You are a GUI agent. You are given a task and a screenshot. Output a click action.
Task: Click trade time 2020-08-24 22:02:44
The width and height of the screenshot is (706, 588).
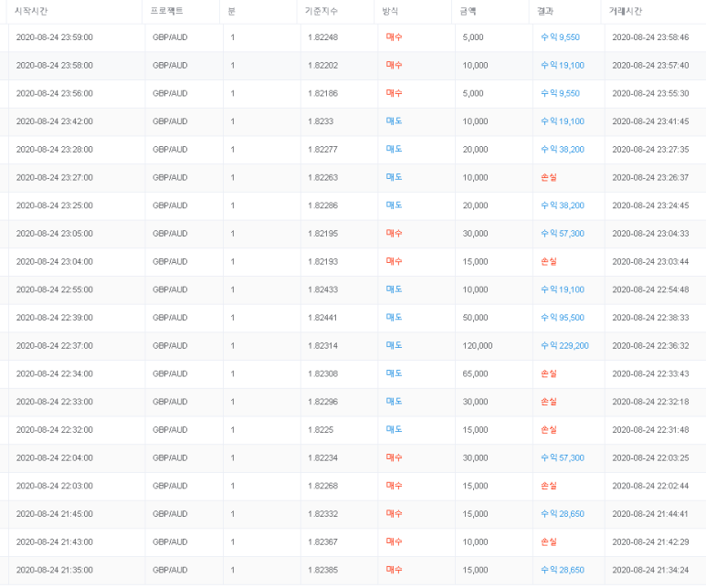click(650, 486)
